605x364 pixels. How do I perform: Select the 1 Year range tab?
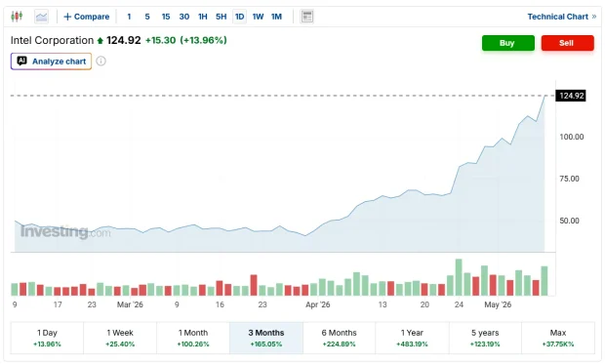point(412,338)
